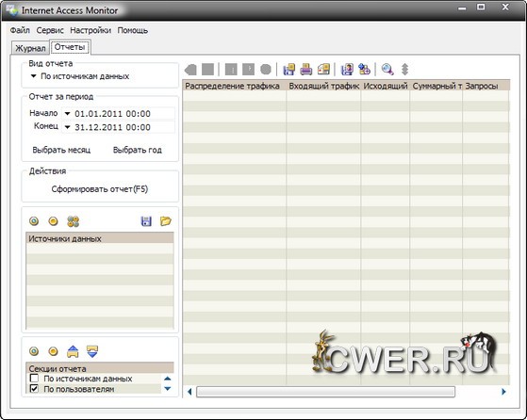Click the 'Входящий трафик' column header
The width and height of the screenshot is (527, 420).
point(323,86)
